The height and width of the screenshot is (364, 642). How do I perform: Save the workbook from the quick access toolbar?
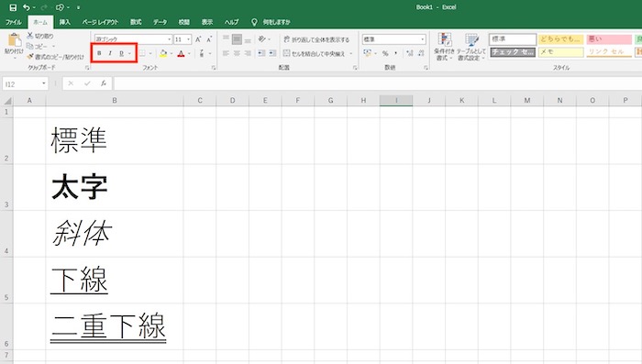coord(13,7)
